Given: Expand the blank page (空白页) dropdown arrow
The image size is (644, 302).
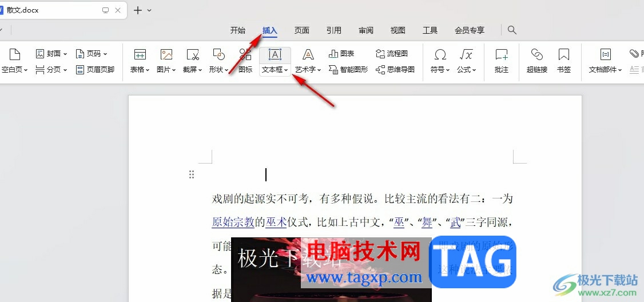Looking at the screenshot, I should 26,70.
